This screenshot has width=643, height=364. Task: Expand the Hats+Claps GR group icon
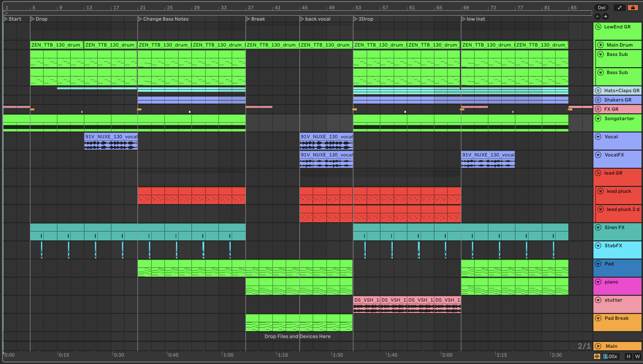point(598,91)
